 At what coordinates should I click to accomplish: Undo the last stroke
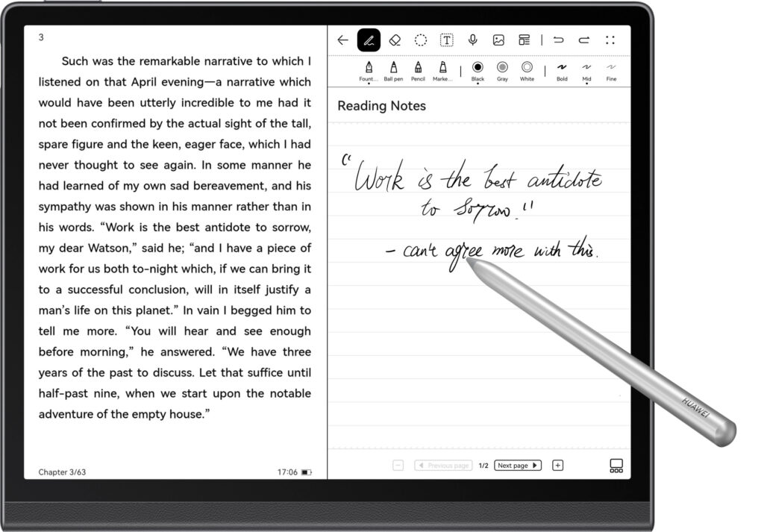pyautogui.click(x=558, y=40)
